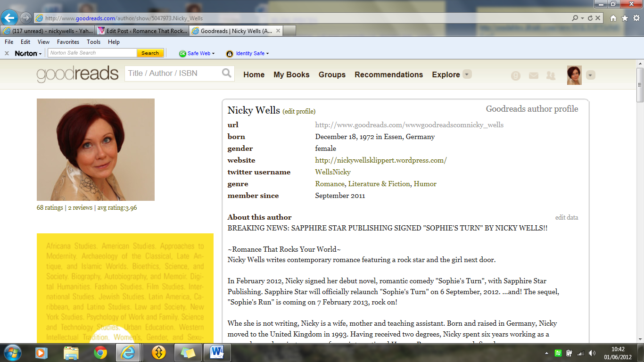Click the 'edit profile' link

click(x=299, y=112)
